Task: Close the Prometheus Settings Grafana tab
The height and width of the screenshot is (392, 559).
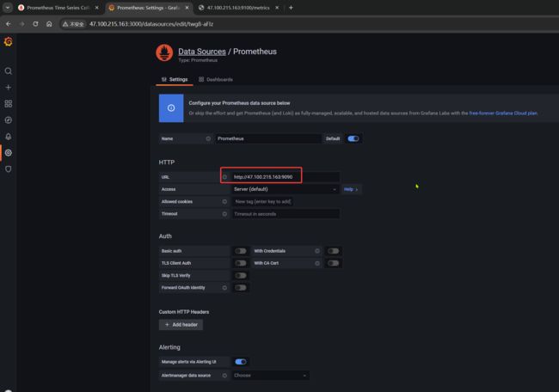Action: click(187, 8)
